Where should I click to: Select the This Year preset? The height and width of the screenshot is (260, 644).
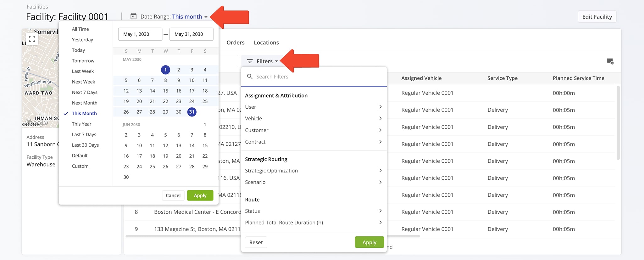pos(81,124)
